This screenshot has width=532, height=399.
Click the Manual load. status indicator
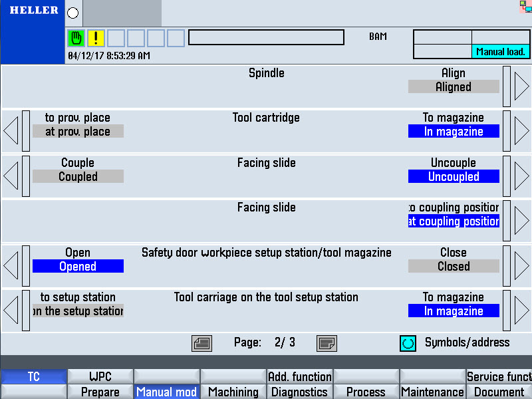(500, 52)
